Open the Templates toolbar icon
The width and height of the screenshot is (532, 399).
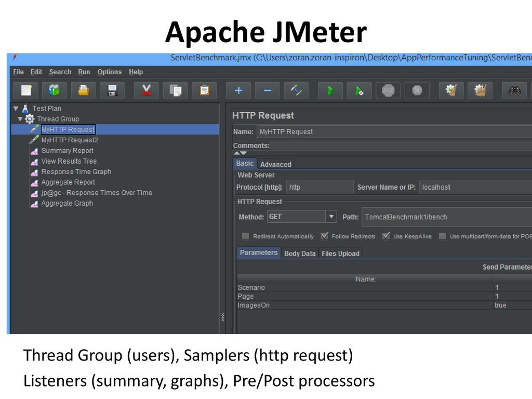point(55,90)
